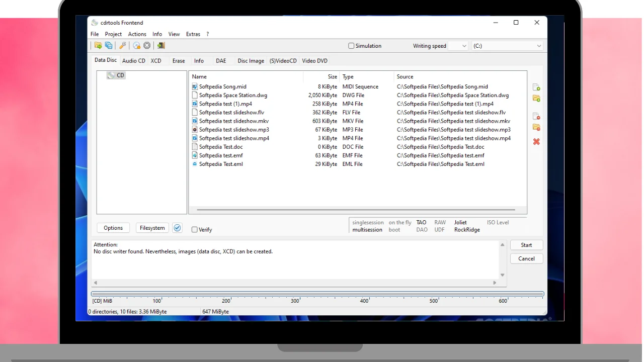Open settings via the wrench toolbar icon

(x=122, y=46)
